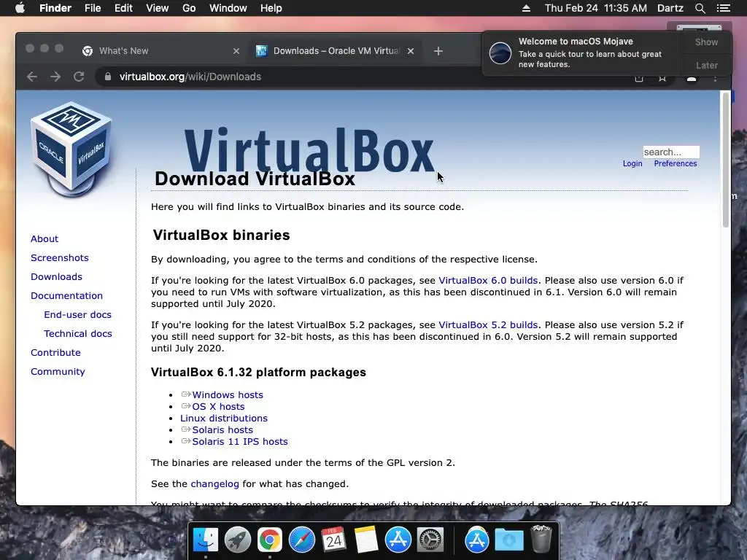Click the date and time in menu bar

[x=595, y=8]
